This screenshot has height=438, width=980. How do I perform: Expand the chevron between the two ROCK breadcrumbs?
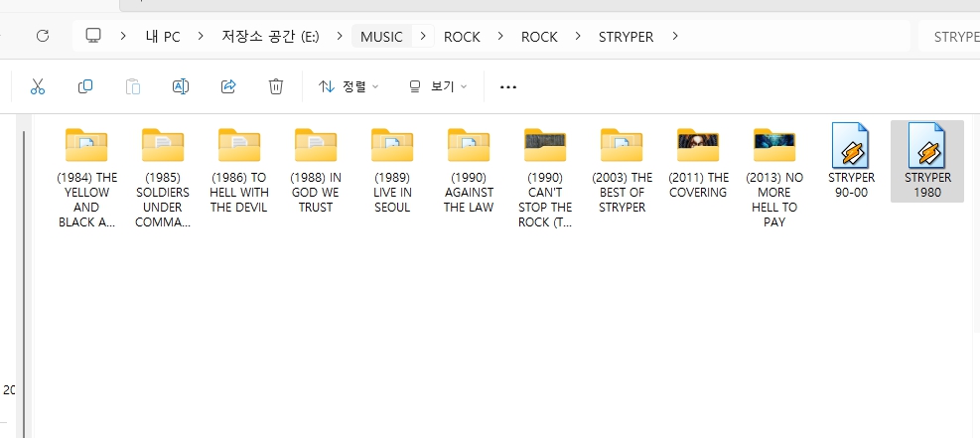(x=500, y=36)
